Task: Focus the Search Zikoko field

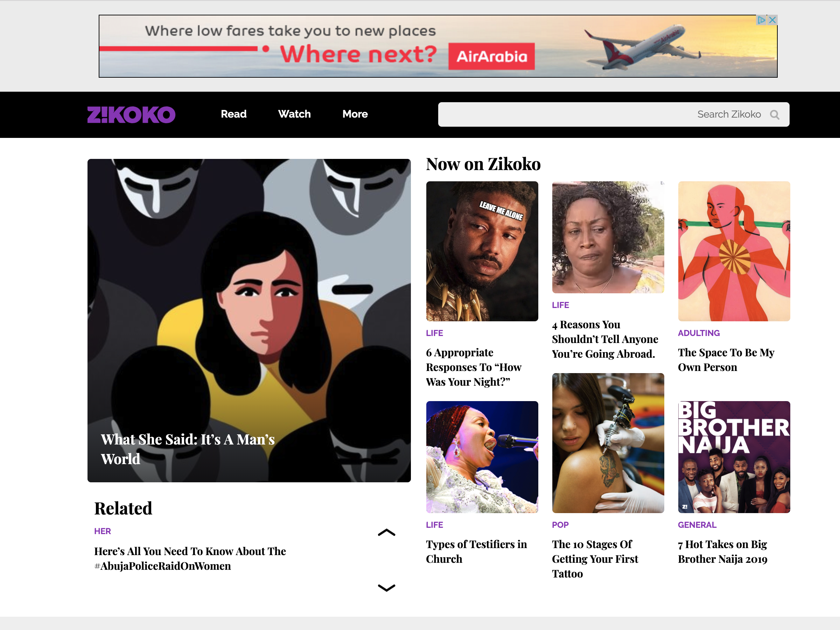Action: pos(614,114)
